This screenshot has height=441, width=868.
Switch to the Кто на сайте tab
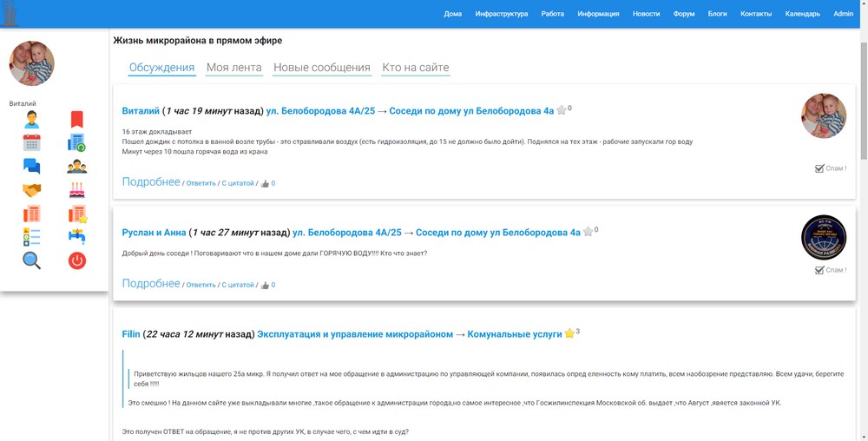pyautogui.click(x=416, y=68)
